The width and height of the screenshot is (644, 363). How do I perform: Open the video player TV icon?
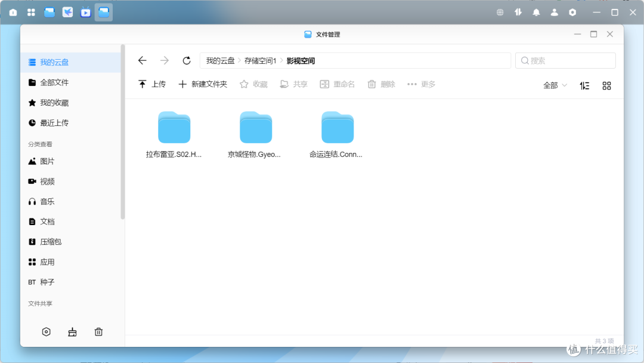coord(85,13)
